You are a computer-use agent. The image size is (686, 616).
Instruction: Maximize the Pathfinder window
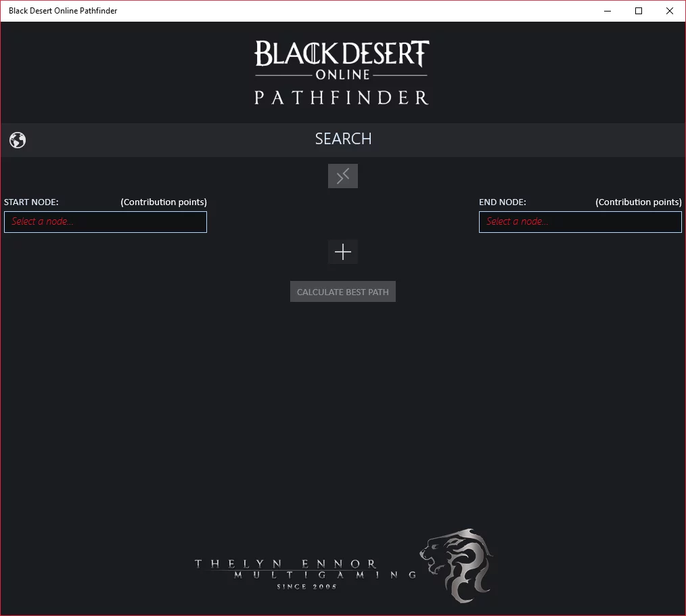(639, 11)
